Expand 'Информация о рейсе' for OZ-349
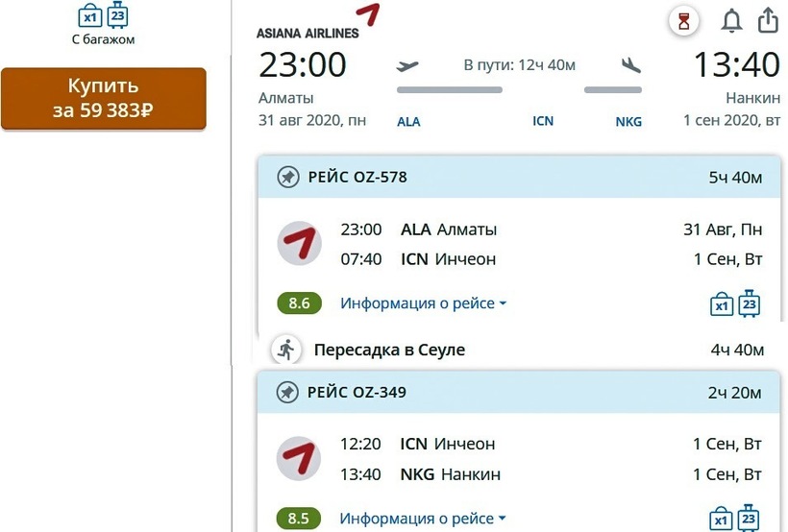Image resolution: width=788 pixels, height=532 pixels. pos(423,519)
